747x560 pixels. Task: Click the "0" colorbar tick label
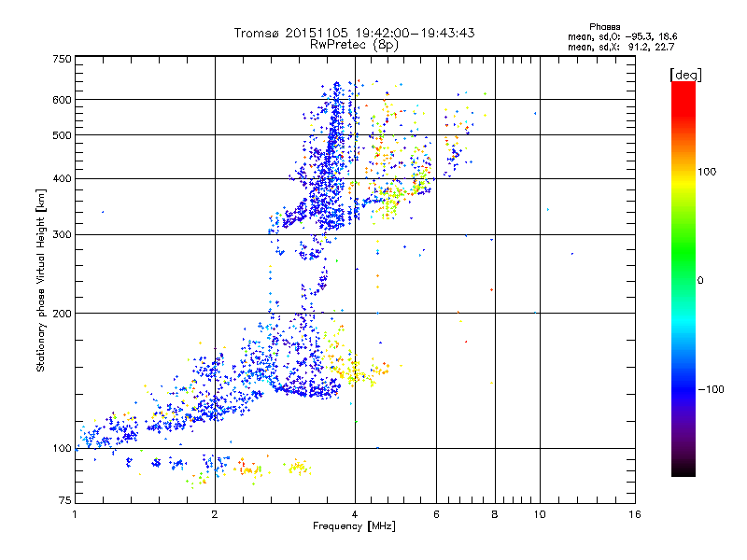click(700, 281)
